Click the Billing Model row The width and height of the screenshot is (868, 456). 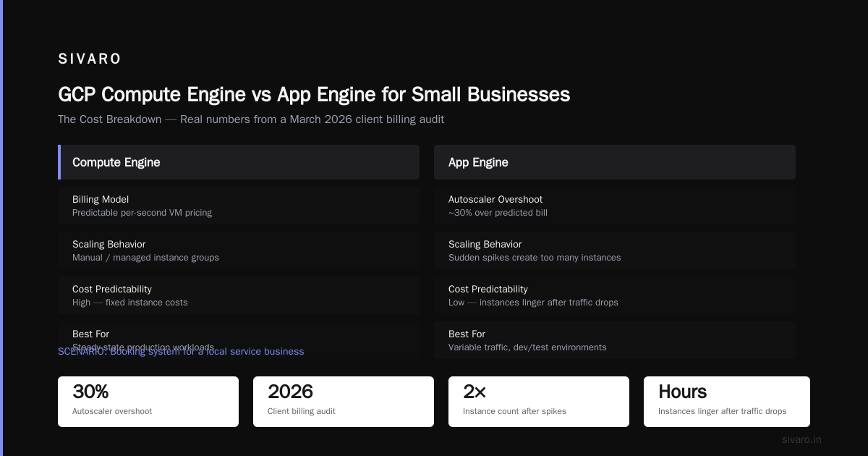239,206
